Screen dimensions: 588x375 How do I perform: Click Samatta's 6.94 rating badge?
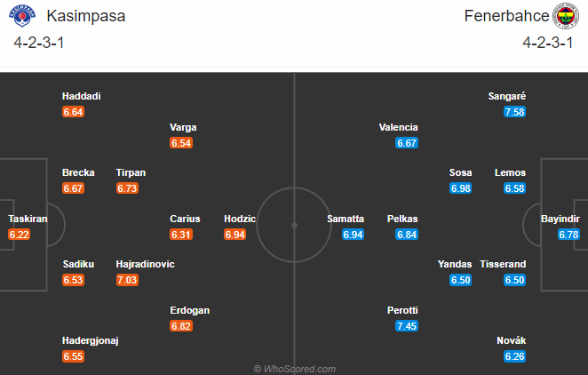point(354,234)
